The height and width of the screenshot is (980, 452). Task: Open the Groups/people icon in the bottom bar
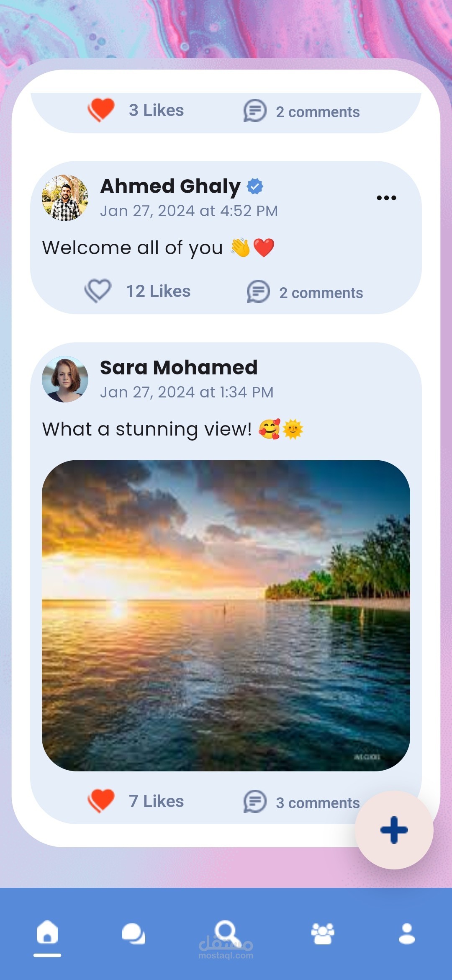(x=323, y=933)
